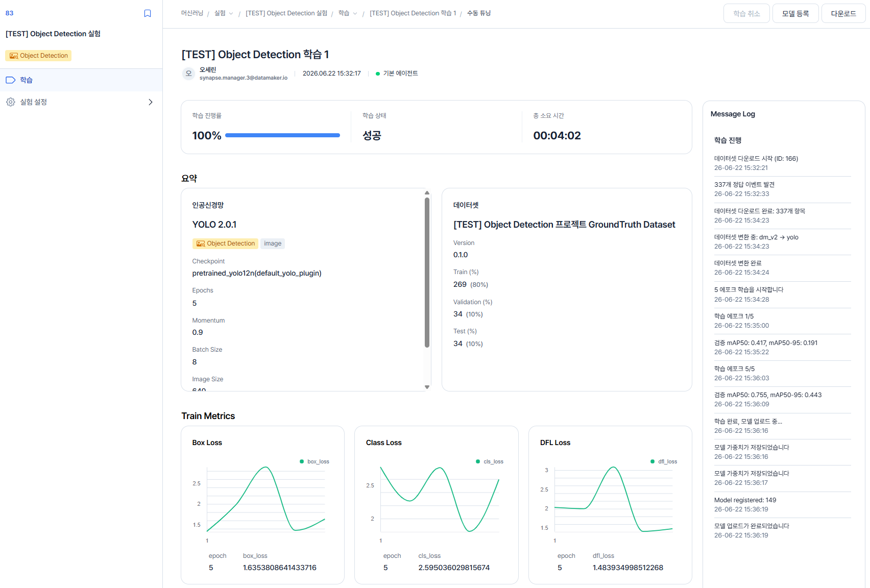Click the user avatar icon next to 오세린
Screen dimensions: 870x588
tap(188, 73)
